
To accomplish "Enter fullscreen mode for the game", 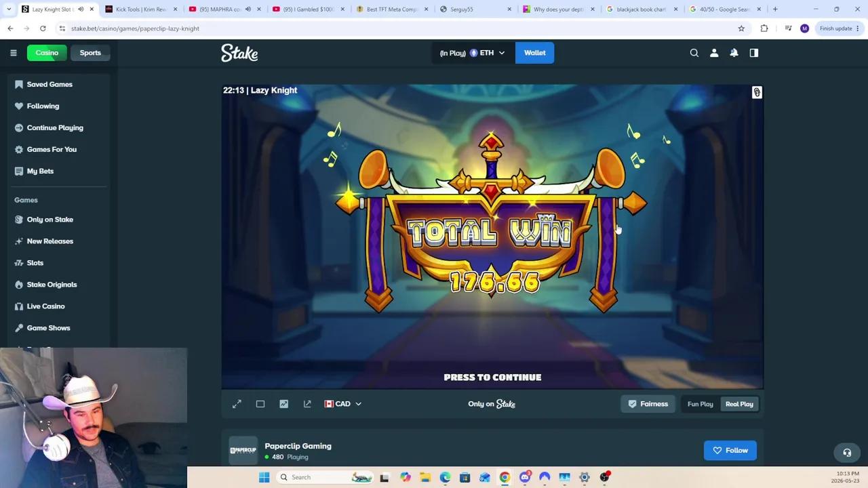I will [237, 404].
